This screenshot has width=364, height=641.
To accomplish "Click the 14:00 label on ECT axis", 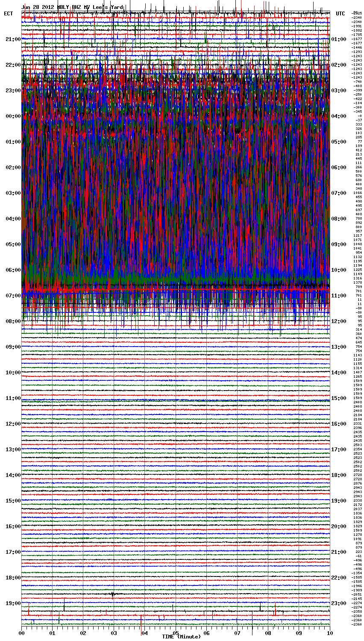I will (13, 475).
